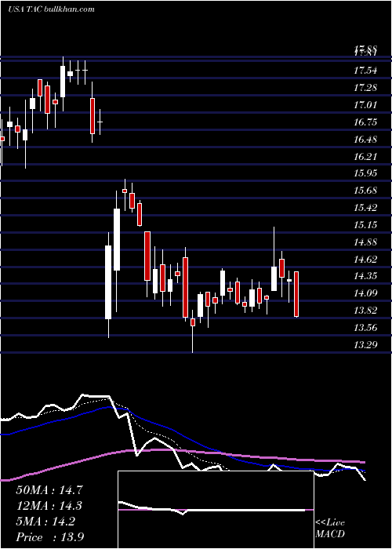Click the 17.28 price axis label

coord(365,88)
